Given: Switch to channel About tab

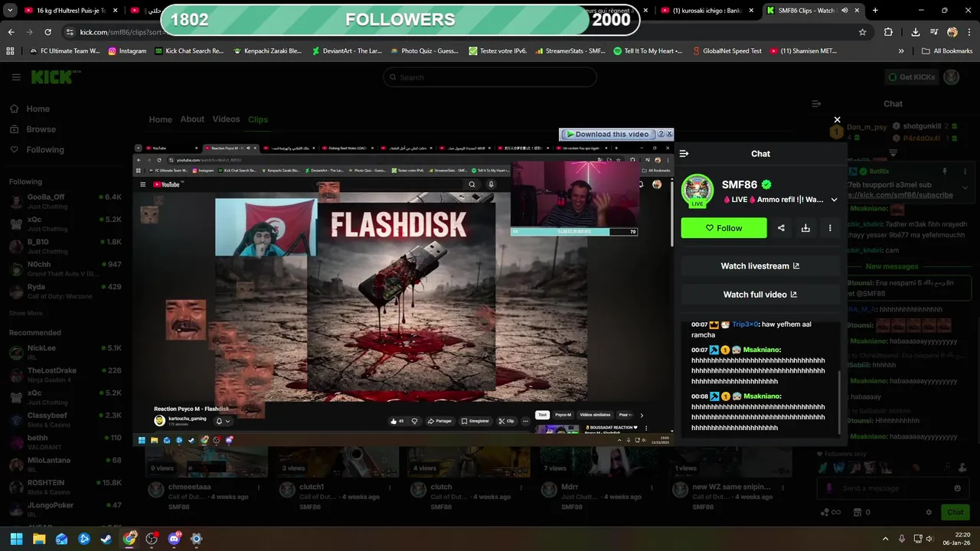Looking at the screenshot, I should tap(192, 119).
